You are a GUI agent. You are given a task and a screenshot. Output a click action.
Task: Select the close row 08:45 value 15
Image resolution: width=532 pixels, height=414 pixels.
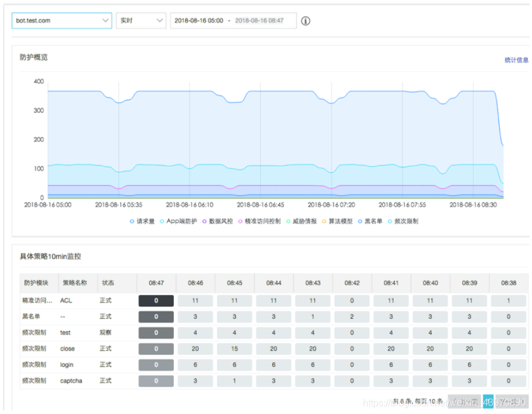pos(235,349)
